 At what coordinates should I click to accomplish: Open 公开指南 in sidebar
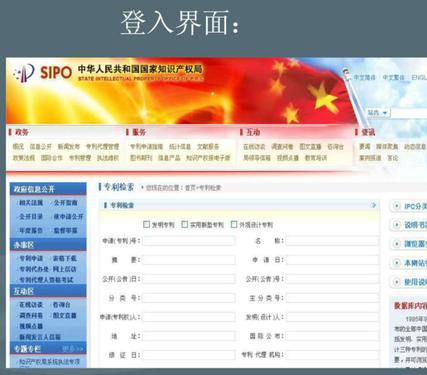[65, 203]
